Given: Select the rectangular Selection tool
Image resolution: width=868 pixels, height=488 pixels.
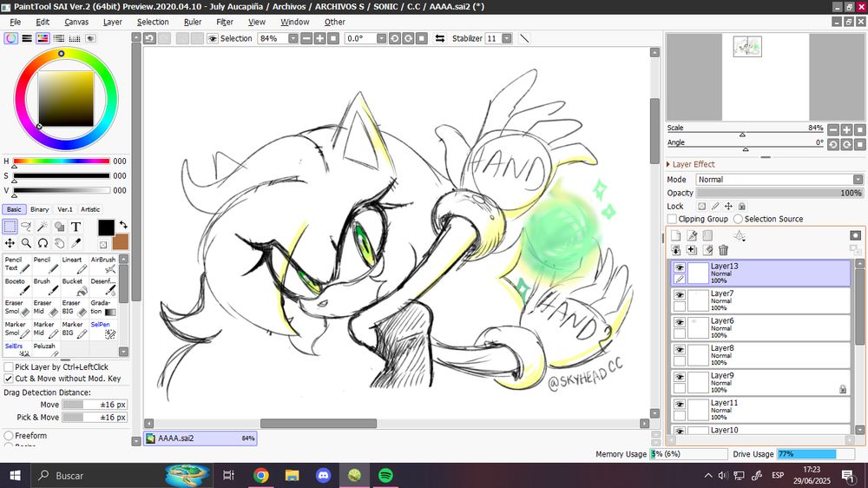Looking at the screenshot, I should (x=10, y=227).
